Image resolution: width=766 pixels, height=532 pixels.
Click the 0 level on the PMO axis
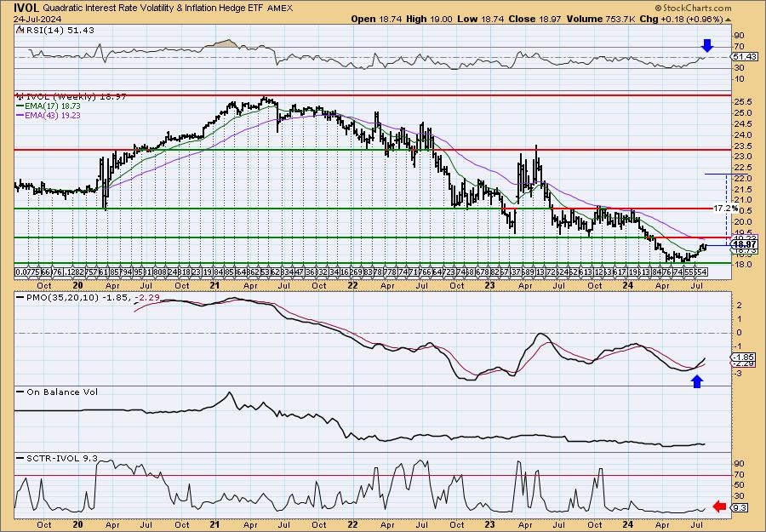coord(739,333)
